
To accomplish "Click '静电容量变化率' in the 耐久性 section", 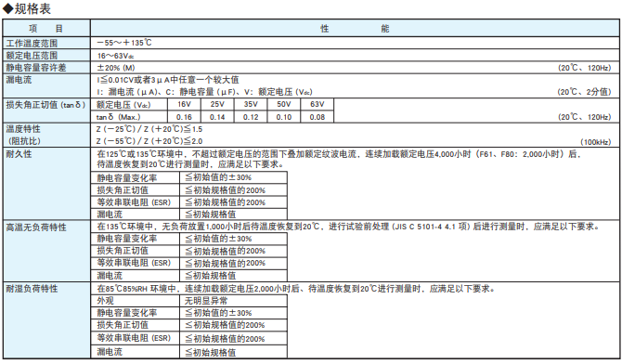I will pyautogui.click(x=127, y=178).
